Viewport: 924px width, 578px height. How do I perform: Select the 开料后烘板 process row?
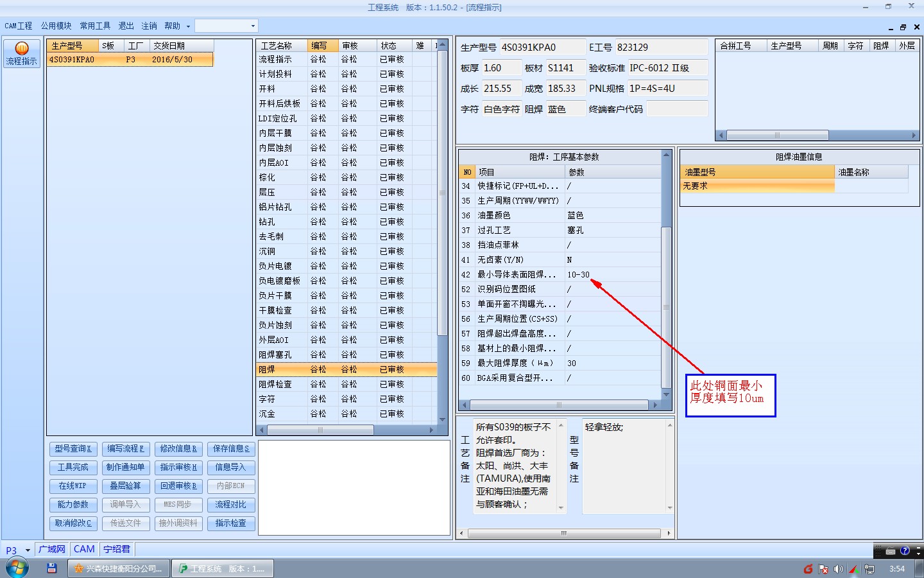[x=346, y=103]
